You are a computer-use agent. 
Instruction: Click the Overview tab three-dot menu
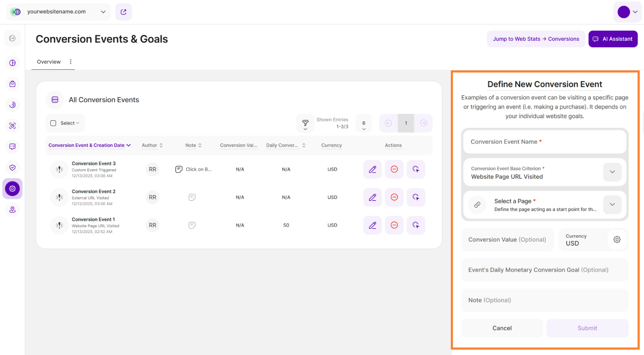[70, 62]
